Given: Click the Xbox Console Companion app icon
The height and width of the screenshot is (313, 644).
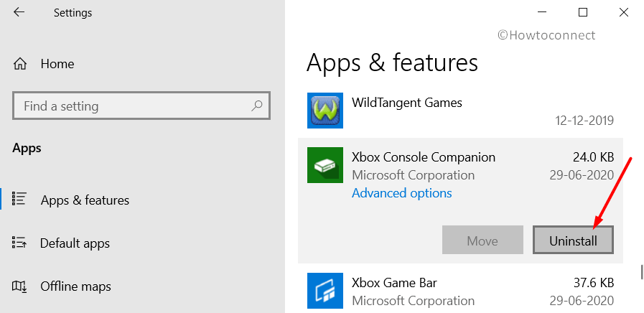Looking at the screenshot, I should point(325,165).
